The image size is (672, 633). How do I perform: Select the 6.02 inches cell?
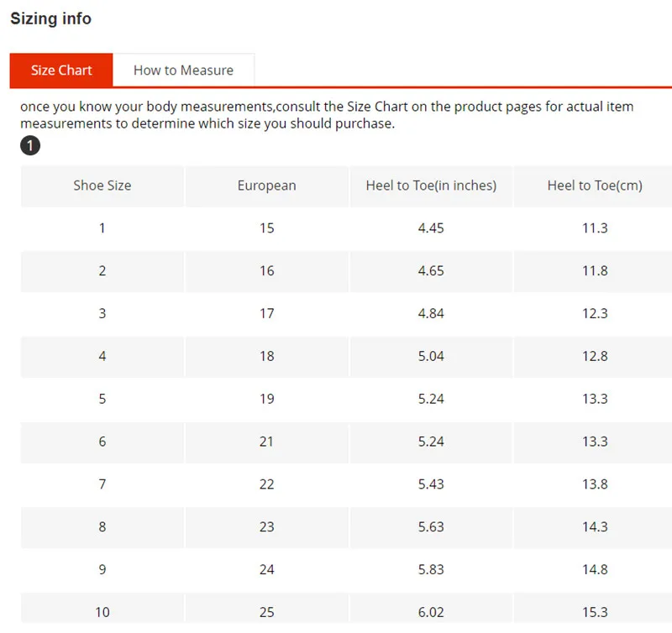(431, 612)
